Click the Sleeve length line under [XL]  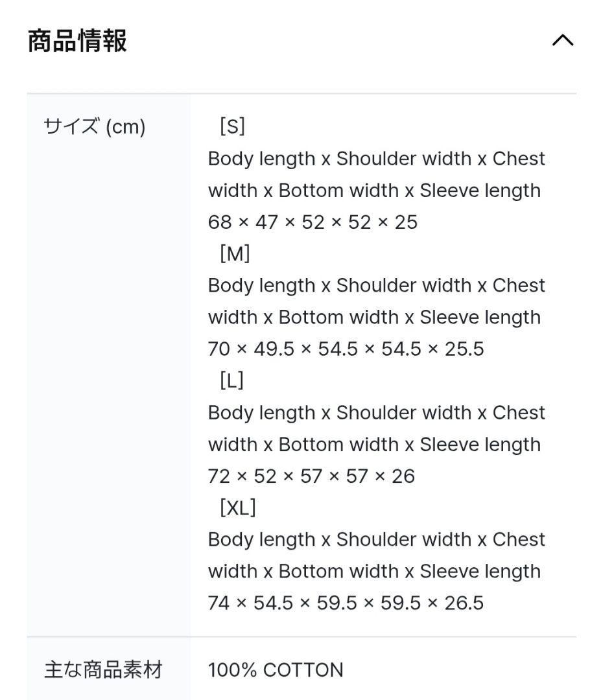click(x=374, y=572)
